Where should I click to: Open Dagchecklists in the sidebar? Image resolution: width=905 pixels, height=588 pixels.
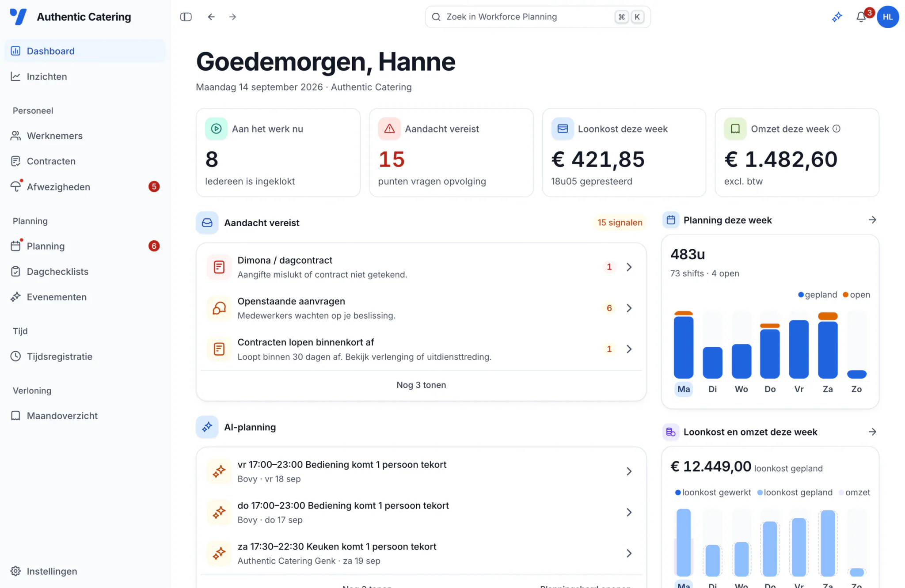[85, 272]
